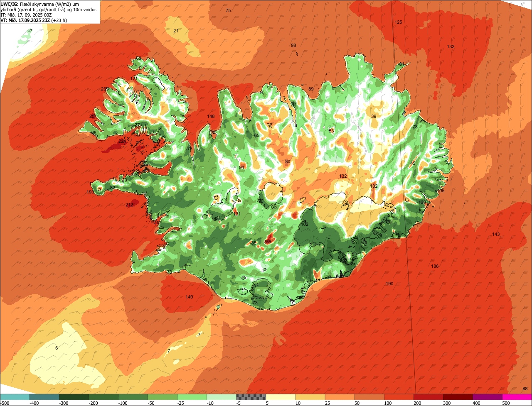
Task: Select the bright pink above-500 legend swatch
Action: pyautogui.click(x=517, y=397)
